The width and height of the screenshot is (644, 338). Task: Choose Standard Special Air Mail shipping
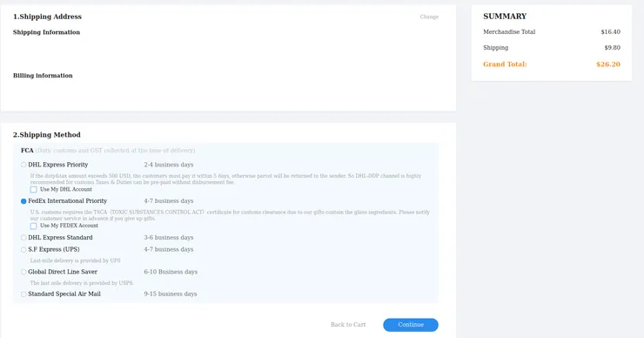pyautogui.click(x=23, y=294)
